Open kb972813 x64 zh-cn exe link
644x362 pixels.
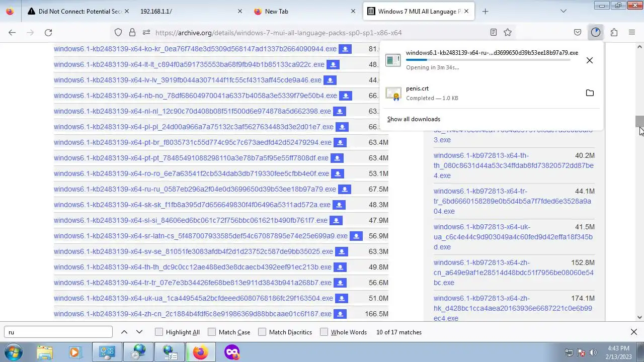click(x=514, y=273)
